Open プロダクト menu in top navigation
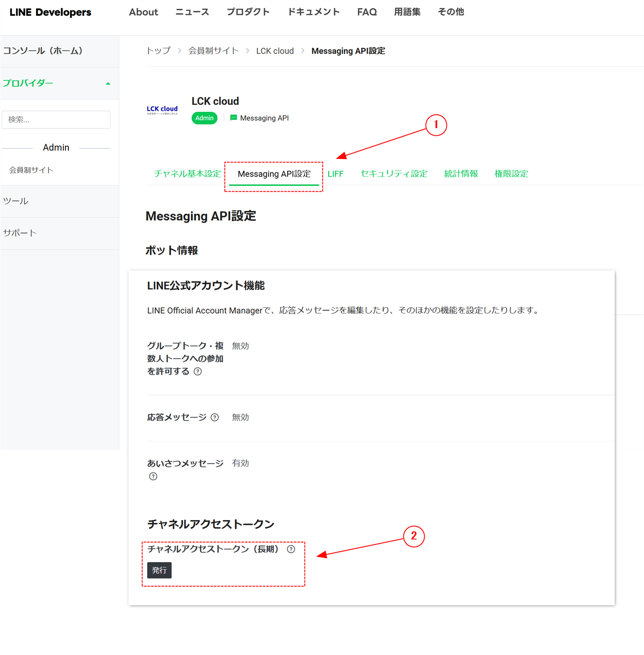 (248, 12)
